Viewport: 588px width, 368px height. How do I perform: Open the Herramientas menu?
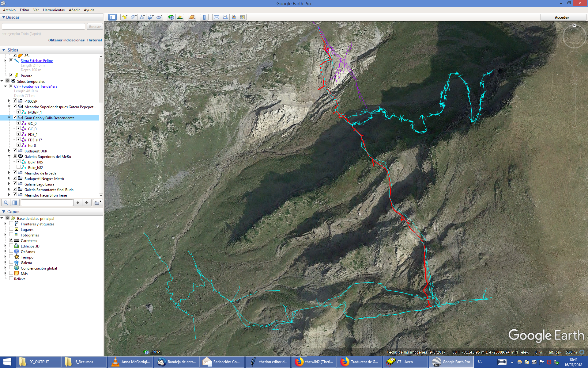[x=54, y=10]
